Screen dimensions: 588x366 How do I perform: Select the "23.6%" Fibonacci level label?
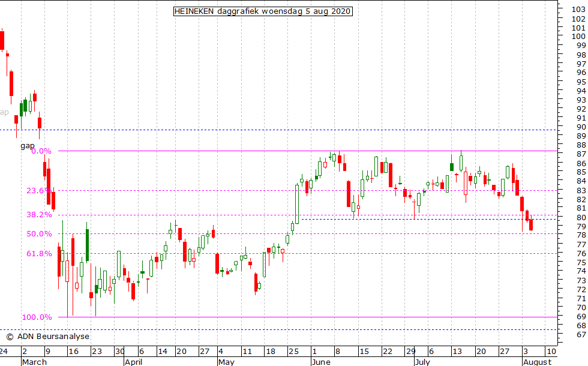click(x=38, y=191)
